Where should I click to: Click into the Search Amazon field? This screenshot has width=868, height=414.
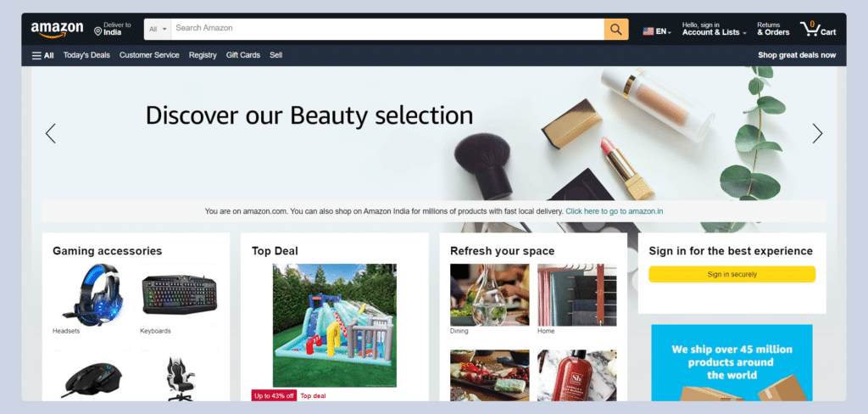(x=387, y=29)
